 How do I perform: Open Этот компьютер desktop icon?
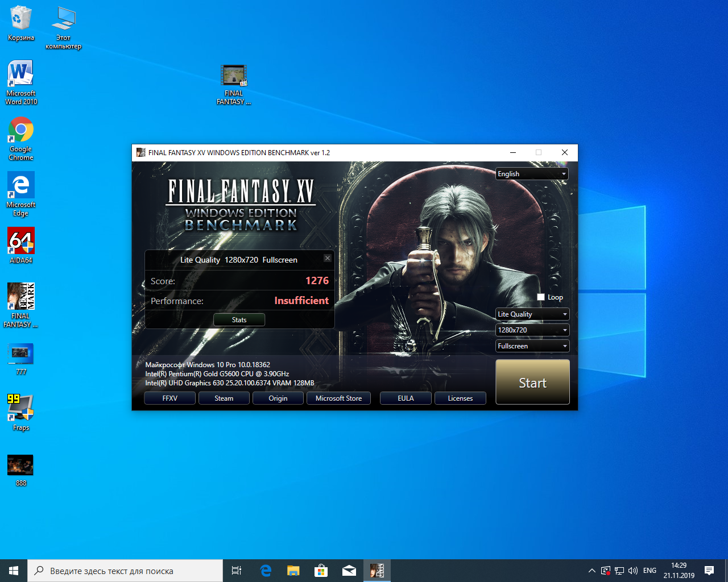click(x=63, y=27)
